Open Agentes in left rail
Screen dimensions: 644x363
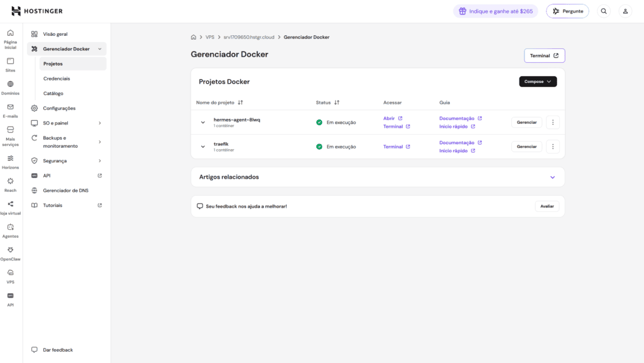(10, 231)
